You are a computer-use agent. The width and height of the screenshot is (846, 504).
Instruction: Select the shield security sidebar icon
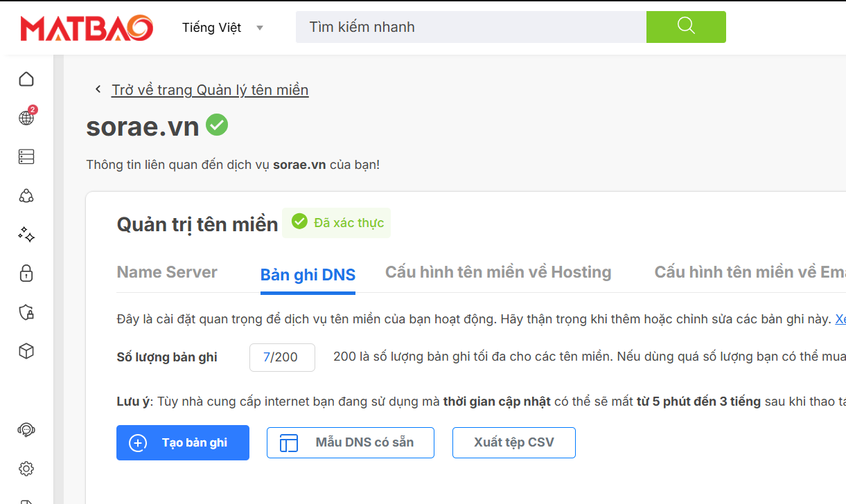26,312
